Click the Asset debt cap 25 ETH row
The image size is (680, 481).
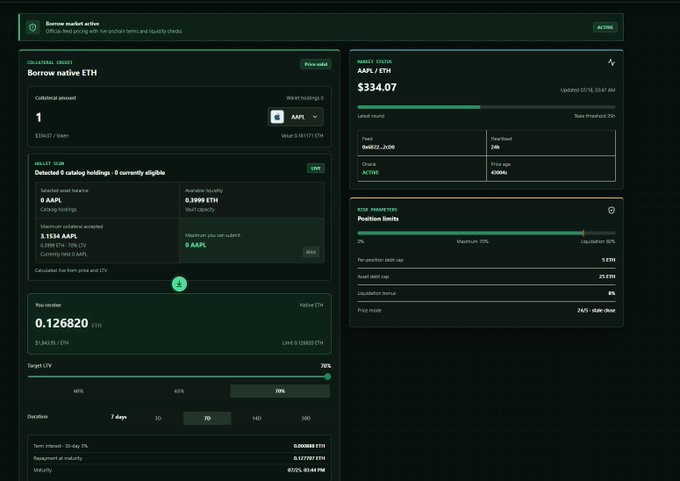coord(486,276)
